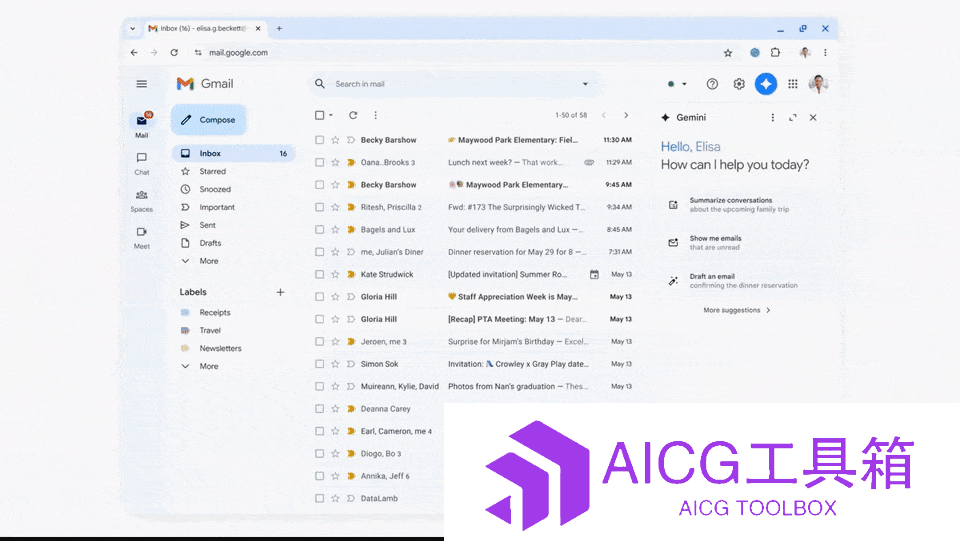Open the Google apps grid

792,84
